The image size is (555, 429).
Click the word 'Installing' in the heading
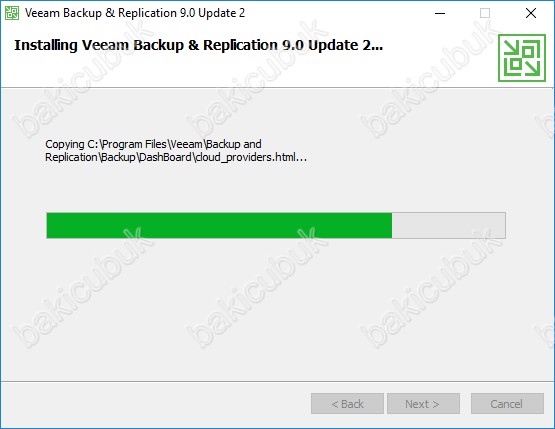coord(46,45)
